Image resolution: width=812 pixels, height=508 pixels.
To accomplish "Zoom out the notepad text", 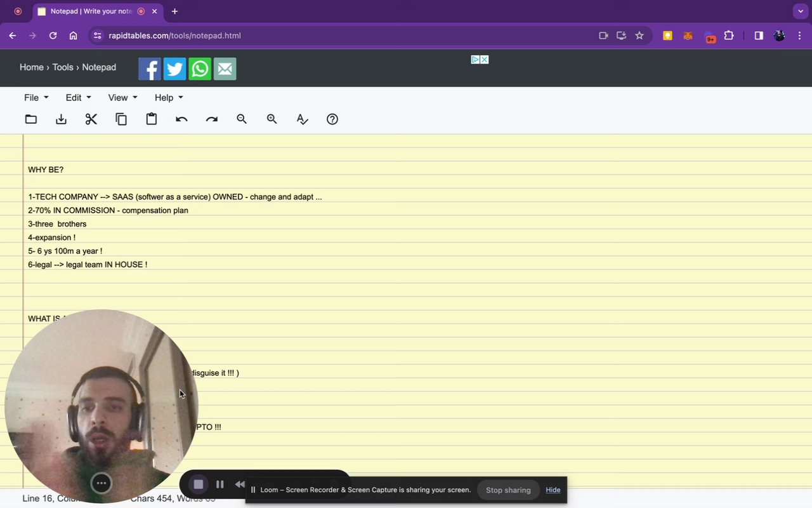I will click(x=242, y=119).
